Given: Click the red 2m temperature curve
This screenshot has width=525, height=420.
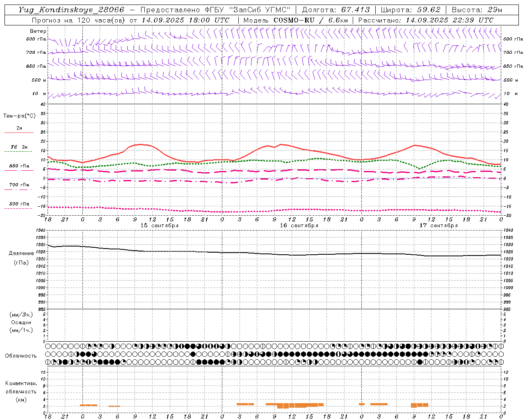Looking at the screenshot, I should [x=275, y=147].
